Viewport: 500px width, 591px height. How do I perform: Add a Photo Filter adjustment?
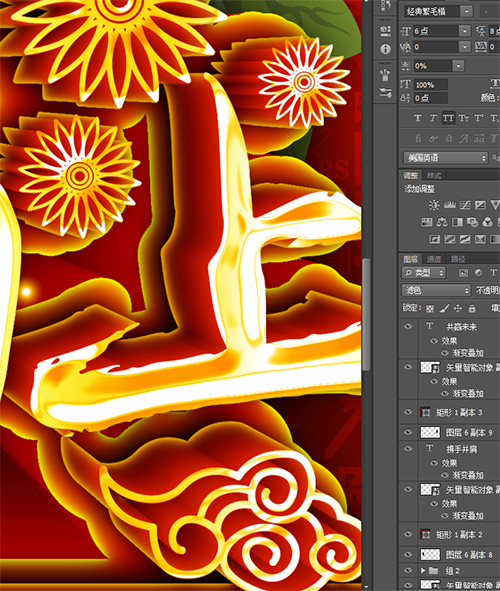click(x=472, y=222)
